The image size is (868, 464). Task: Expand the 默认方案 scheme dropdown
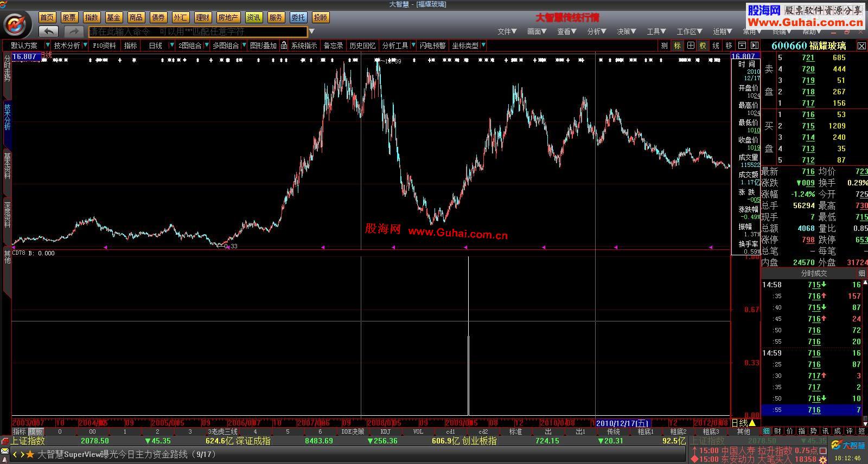(x=48, y=46)
